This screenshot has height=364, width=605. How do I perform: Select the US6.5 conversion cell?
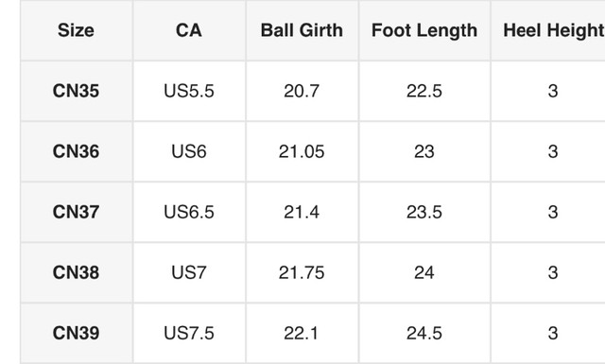[x=189, y=213]
